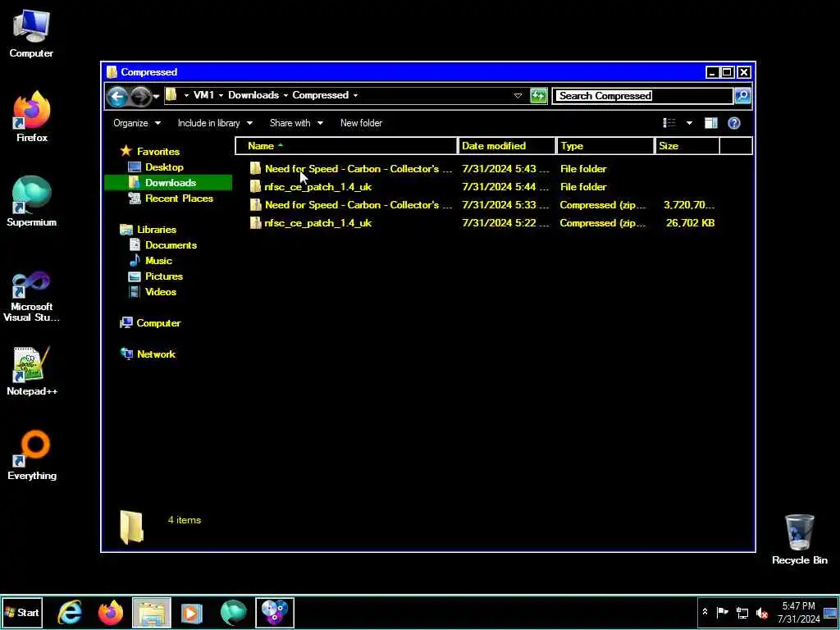Open the address bar history dropdown
The width and height of the screenshot is (840, 630).
[x=518, y=96]
